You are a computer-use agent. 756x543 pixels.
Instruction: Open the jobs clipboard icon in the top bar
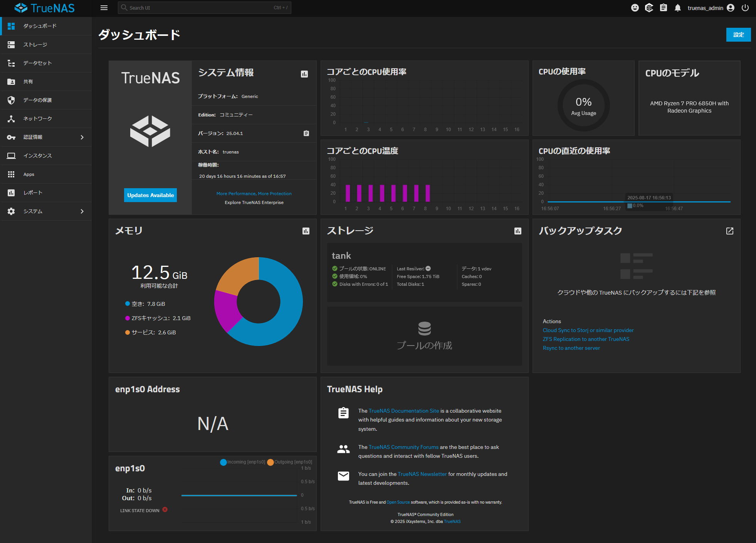(x=664, y=8)
